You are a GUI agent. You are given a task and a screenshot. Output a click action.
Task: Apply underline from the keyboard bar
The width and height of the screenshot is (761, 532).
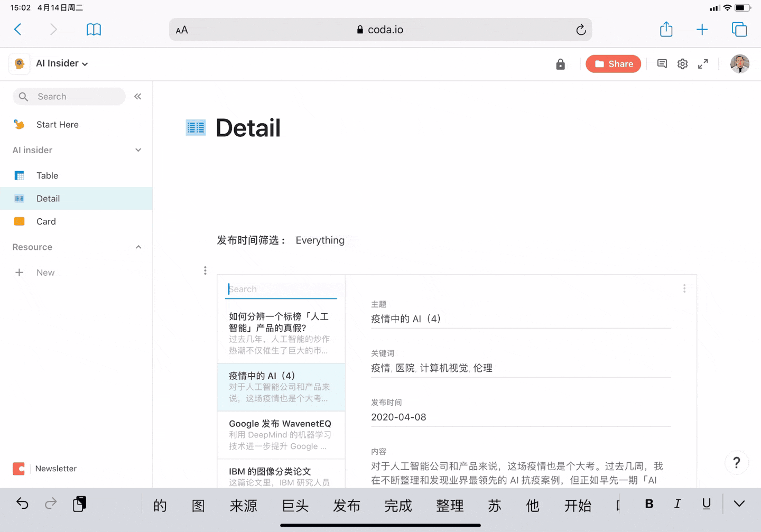(x=707, y=504)
